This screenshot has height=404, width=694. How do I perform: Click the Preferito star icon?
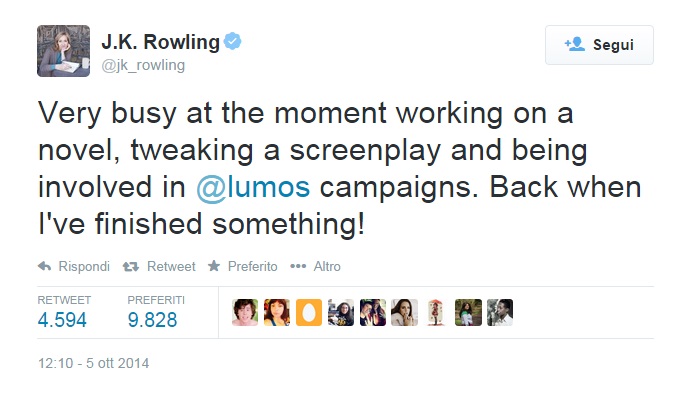tap(214, 266)
